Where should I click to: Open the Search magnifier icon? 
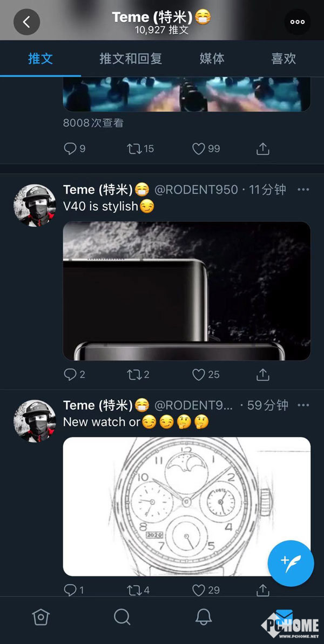122,617
